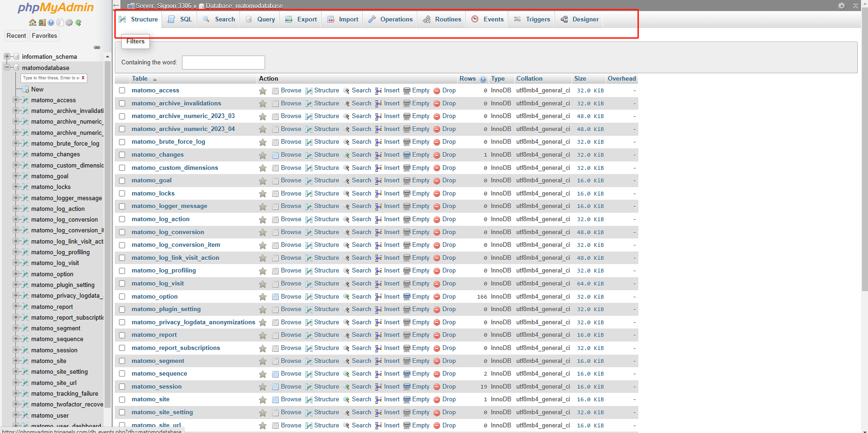Tick the matomo_session checkbox

click(x=122, y=386)
